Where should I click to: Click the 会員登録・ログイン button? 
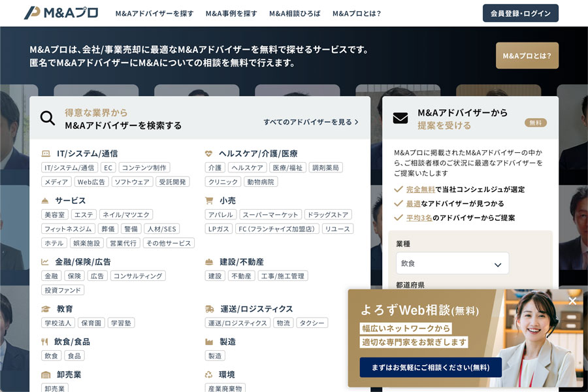521,13
